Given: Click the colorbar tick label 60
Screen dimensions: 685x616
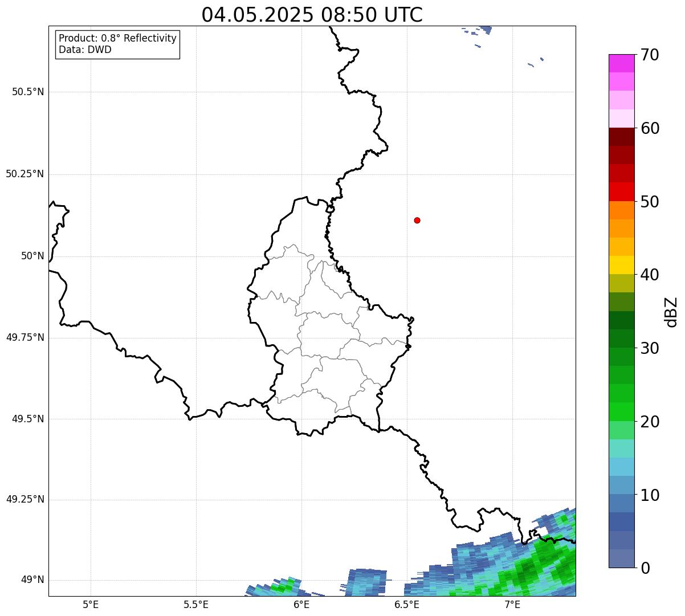Looking at the screenshot, I should [x=650, y=128].
